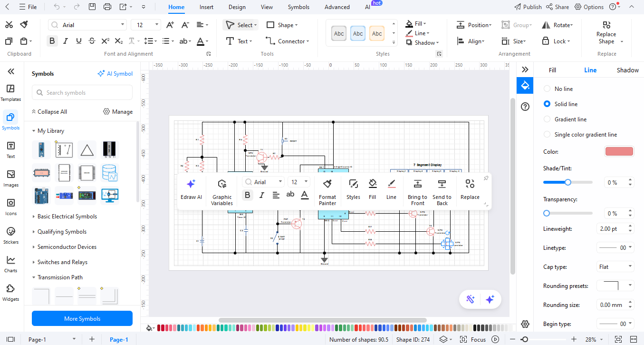Click the Undo arrow

pyautogui.click(x=57, y=7)
